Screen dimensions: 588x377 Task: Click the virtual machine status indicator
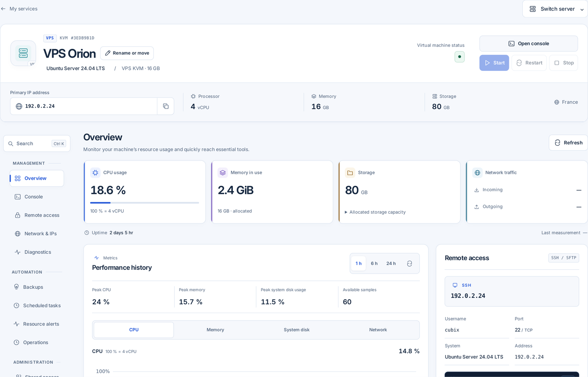click(459, 57)
